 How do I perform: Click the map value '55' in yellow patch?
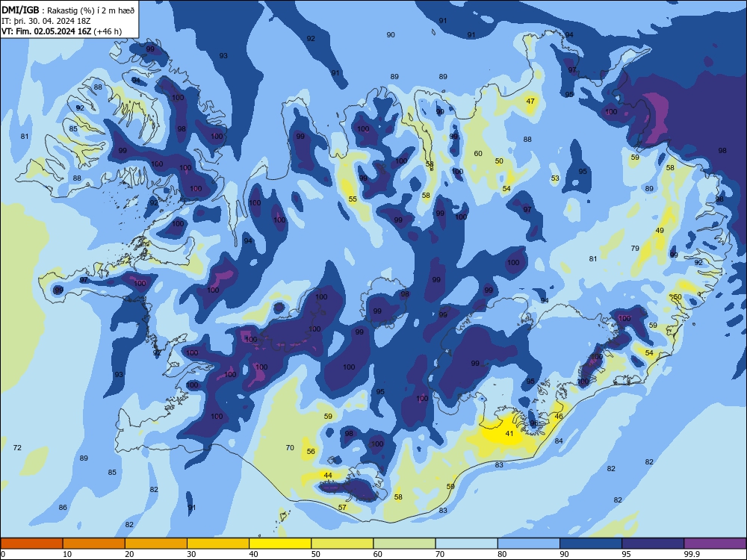(353, 199)
